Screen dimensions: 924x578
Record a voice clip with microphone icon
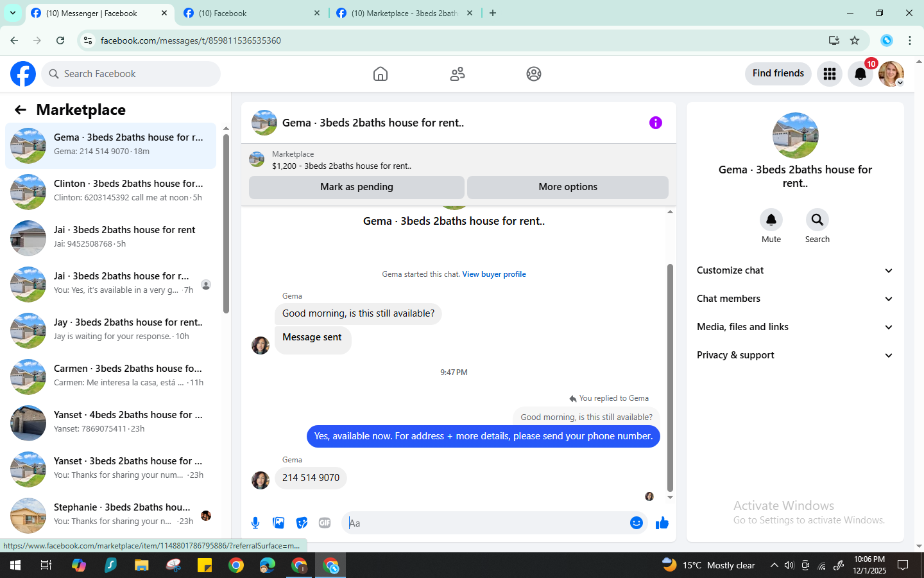point(255,523)
